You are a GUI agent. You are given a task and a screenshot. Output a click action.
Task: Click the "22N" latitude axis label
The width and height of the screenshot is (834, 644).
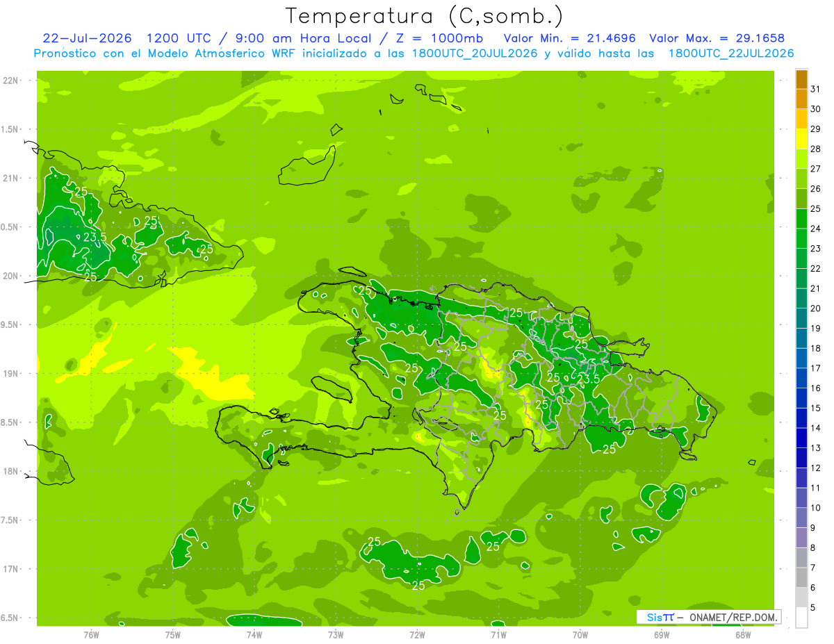click(x=12, y=80)
